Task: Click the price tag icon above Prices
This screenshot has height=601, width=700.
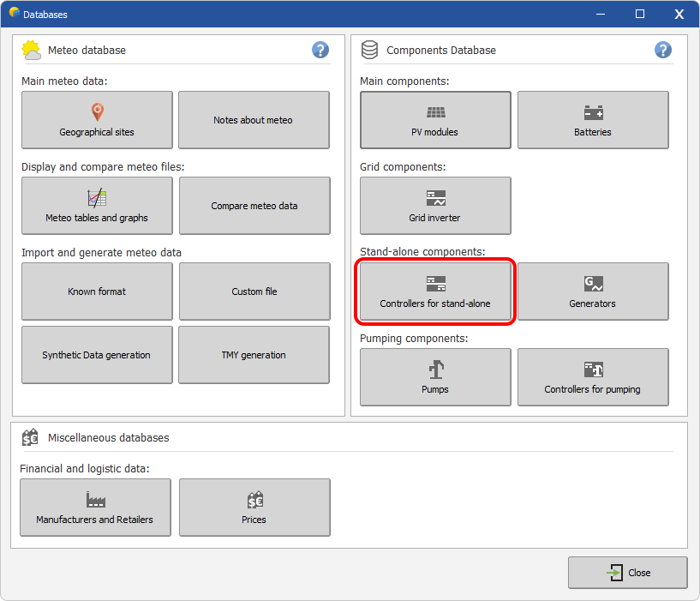Action: click(255, 500)
